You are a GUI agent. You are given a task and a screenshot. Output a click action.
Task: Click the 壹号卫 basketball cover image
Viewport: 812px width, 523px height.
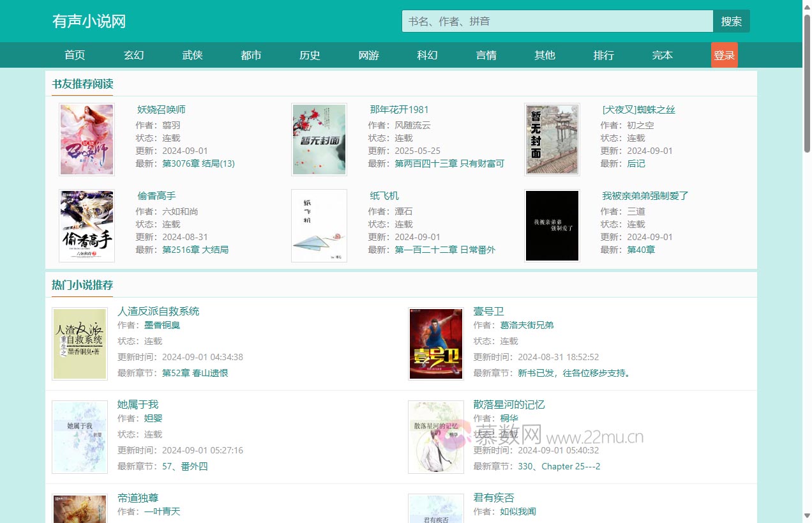tap(436, 344)
